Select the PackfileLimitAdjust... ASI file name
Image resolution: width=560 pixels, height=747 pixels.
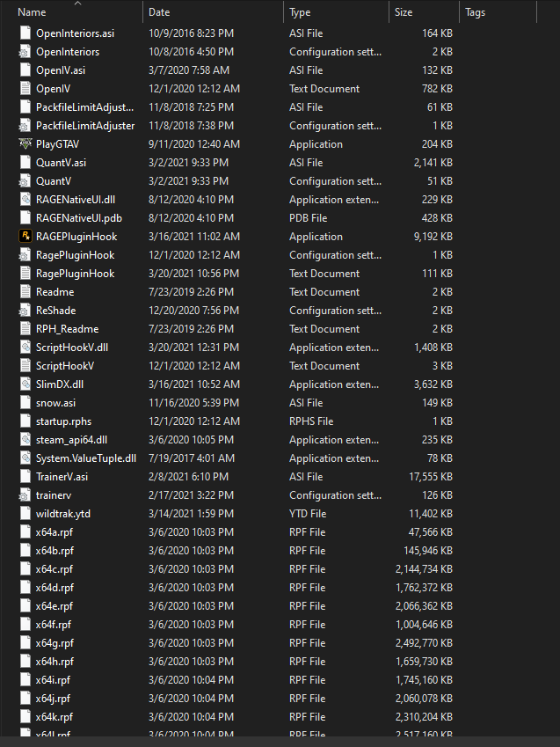(x=84, y=107)
